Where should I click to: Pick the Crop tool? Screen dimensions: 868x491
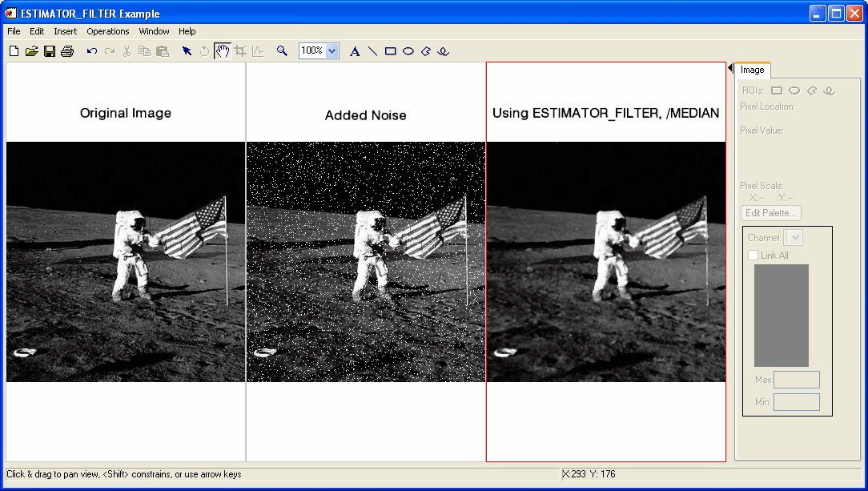[x=240, y=51]
